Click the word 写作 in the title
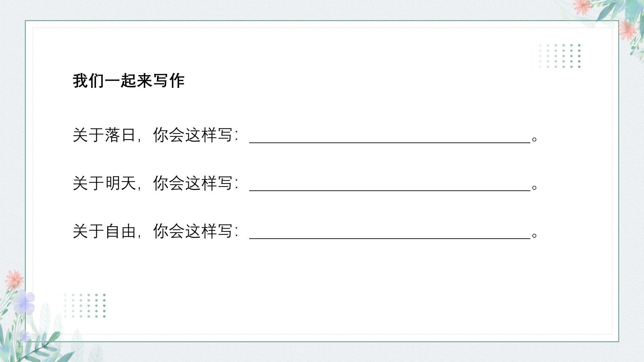Viewport: 644px width, 362px height. point(169,81)
